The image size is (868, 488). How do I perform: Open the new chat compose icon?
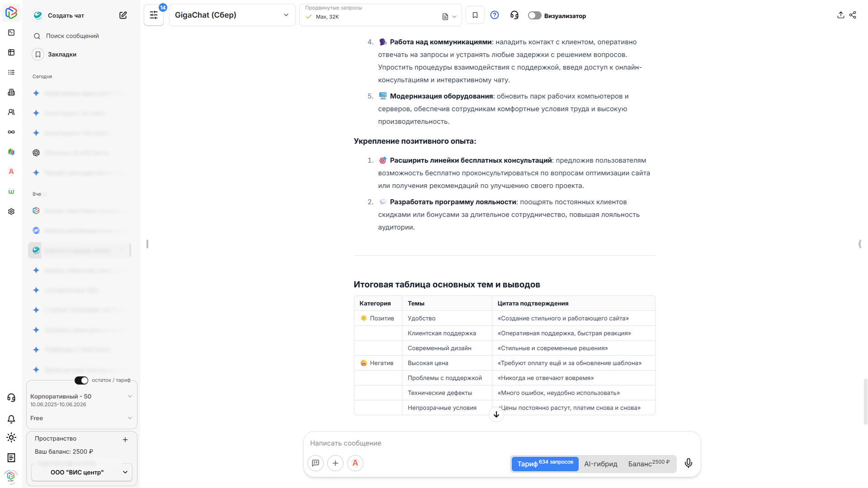pyautogui.click(x=123, y=15)
